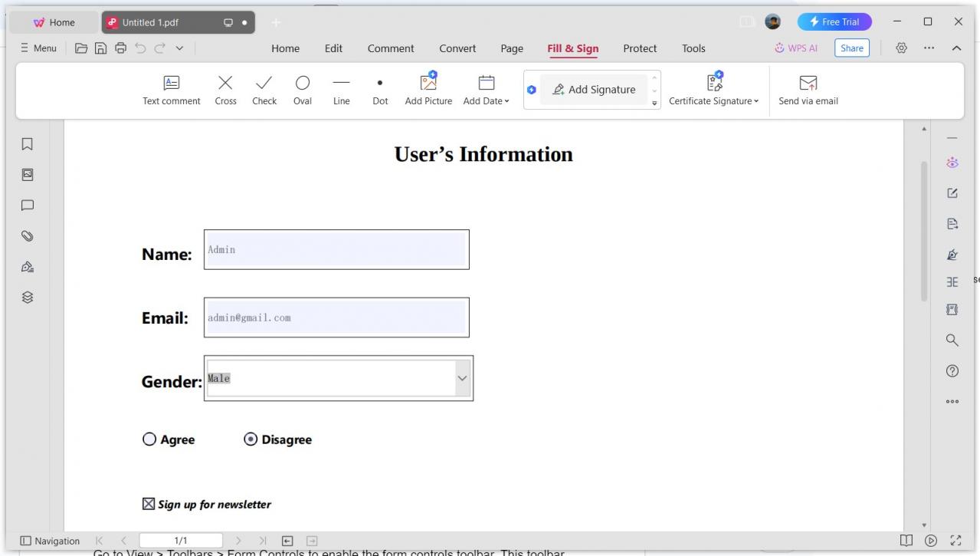Select the Oval tool
Image resolution: width=980 pixels, height=556 pixels.
pyautogui.click(x=302, y=90)
